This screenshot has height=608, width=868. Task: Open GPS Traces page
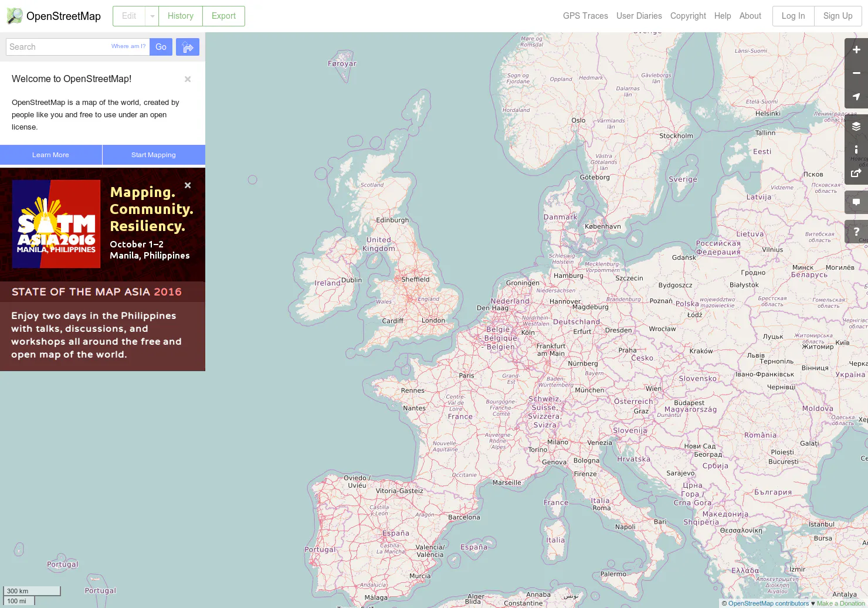pyautogui.click(x=585, y=16)
